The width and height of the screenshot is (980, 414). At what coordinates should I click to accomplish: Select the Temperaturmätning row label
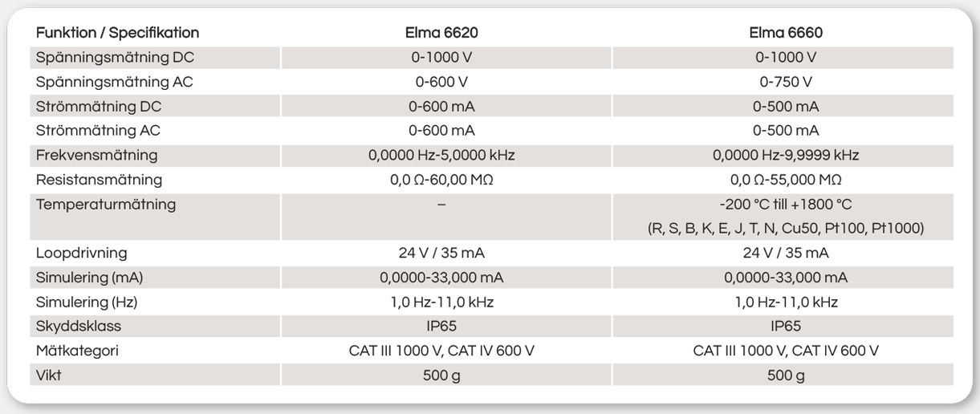point(106,204)
